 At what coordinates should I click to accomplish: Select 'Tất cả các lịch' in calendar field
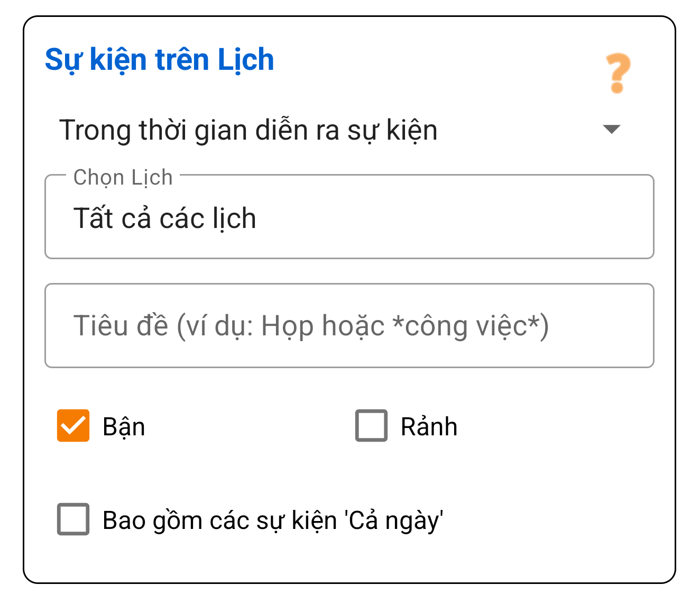pyautogui.click(x=165, y=217)
